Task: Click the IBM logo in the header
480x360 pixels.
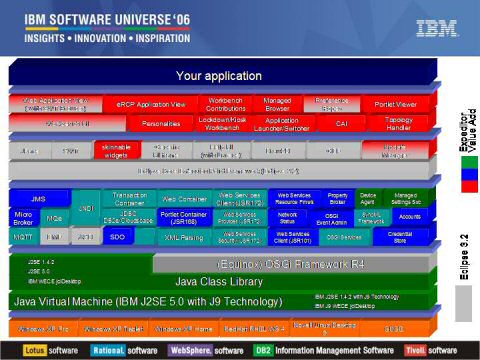Action: click(x=437, y=28)
